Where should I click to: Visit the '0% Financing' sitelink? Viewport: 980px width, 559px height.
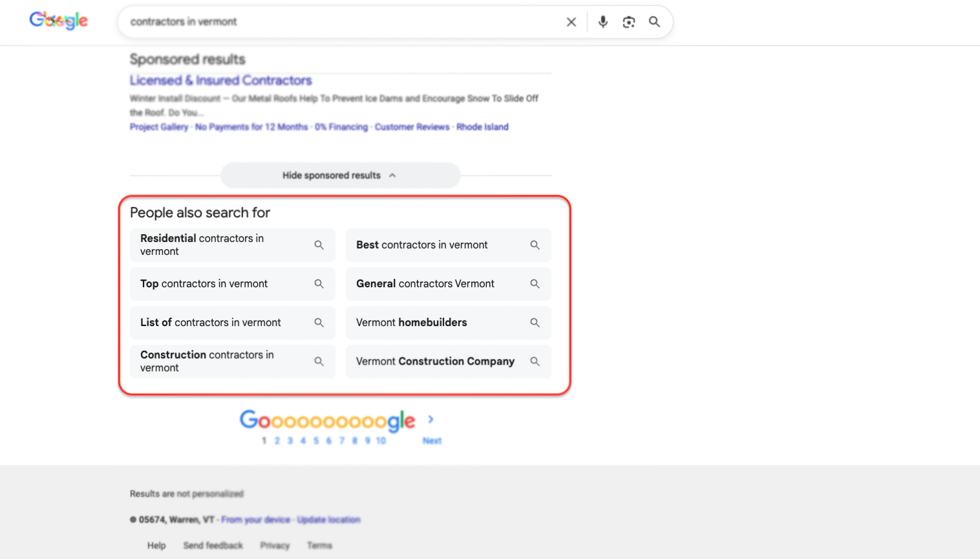(x=341, y=127)
